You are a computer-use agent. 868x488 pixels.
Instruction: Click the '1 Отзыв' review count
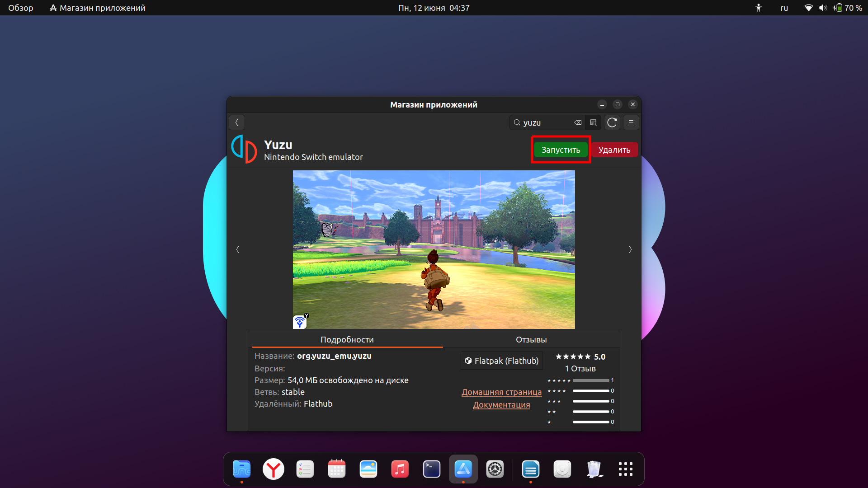click(580, 369)
